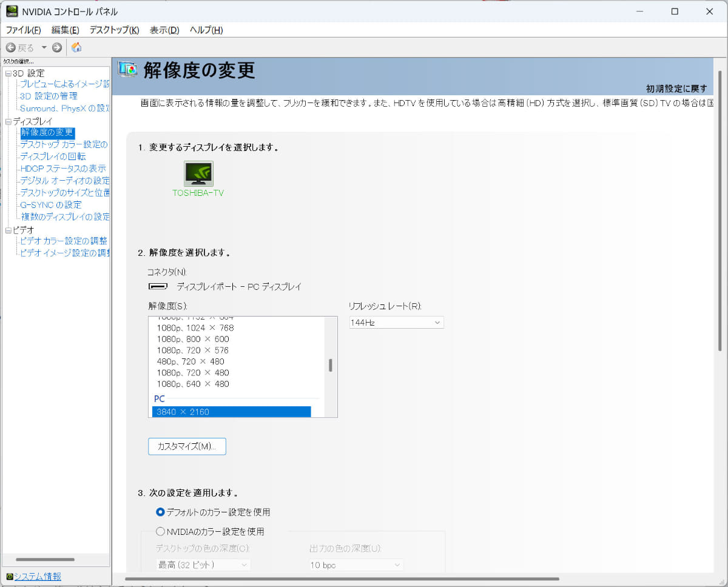Open the 144Hz refresh rate dropdown
The height and width of the screenshot is (587, 728).
(437, 322)
